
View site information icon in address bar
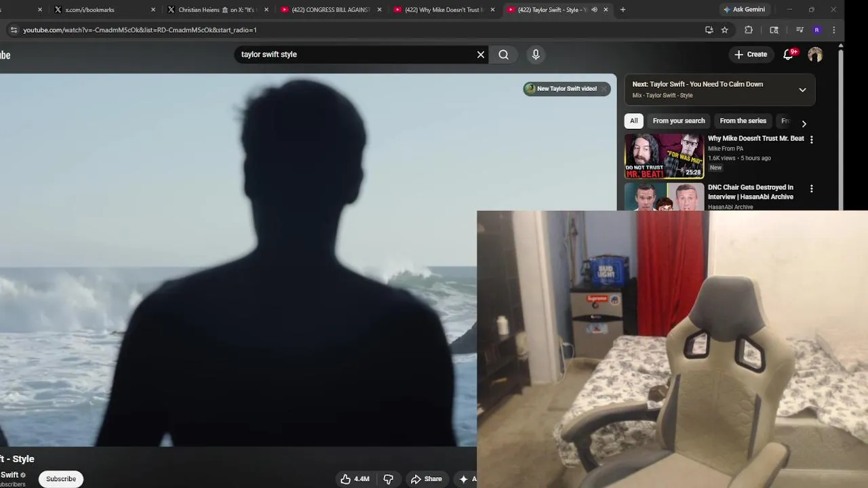pyautogui.click(x=14, y=30)
